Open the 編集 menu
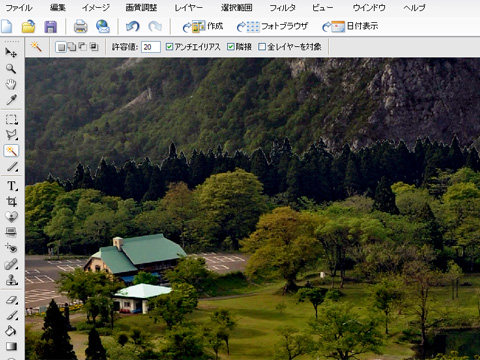This screenshot has height=360, width=480. coord(58,7)
